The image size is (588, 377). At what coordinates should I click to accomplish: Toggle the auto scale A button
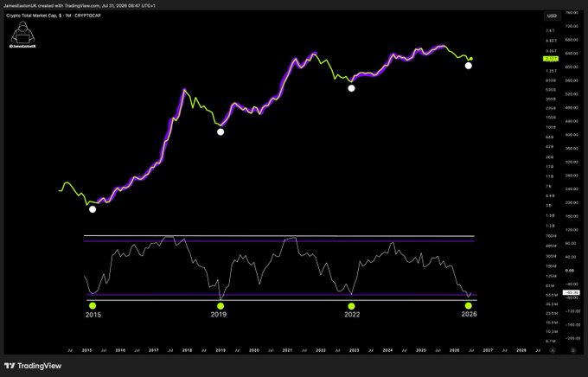coord(553,350)
